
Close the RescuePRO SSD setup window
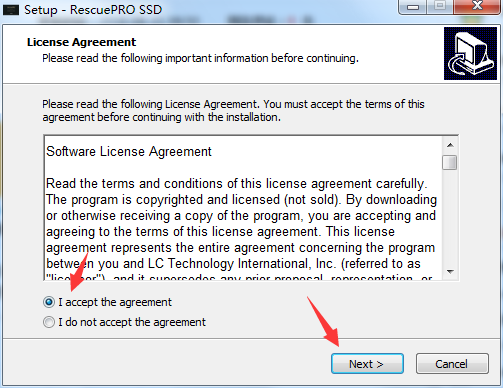pos(477,6)
